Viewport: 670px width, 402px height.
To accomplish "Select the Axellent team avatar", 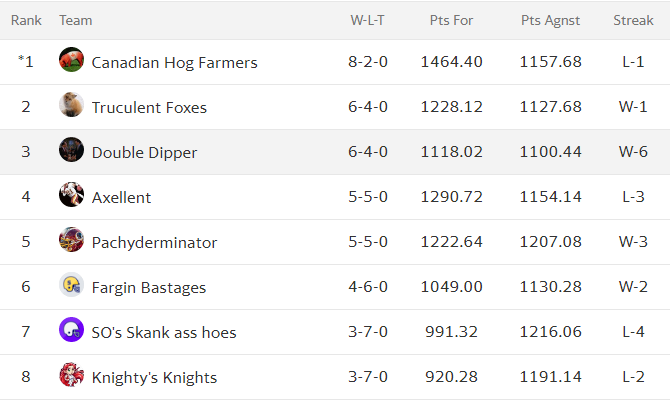I will pyautogui.click(x=71, y=194).
